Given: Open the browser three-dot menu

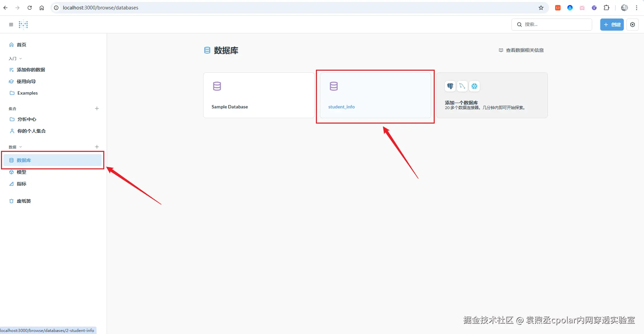Looking at the screenshot, I should coord(637,8).
